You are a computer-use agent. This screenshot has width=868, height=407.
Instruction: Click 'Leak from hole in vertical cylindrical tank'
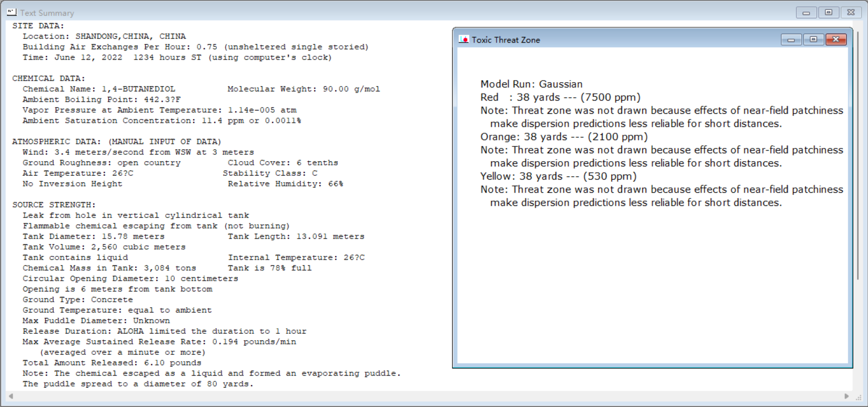tap(136, 215)
